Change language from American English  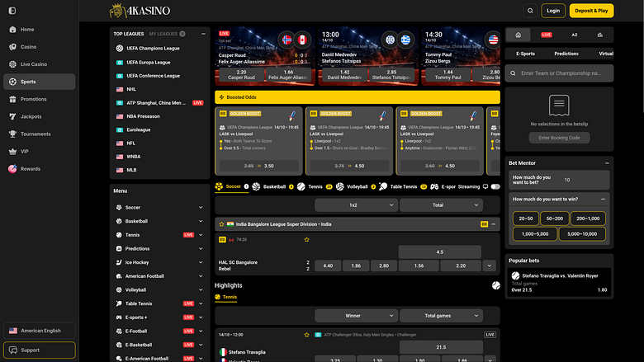tap(40, 331)
